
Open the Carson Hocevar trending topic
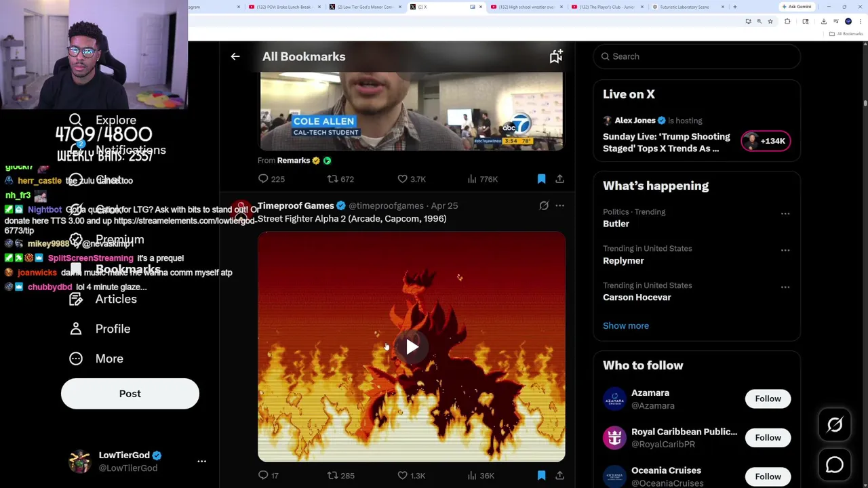pos(637,298)
